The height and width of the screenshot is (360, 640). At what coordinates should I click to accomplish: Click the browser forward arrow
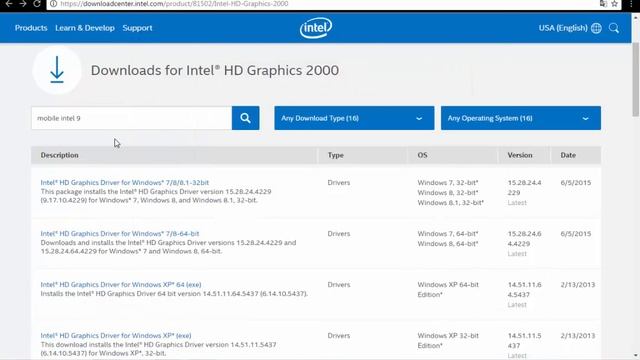point(23,4)
